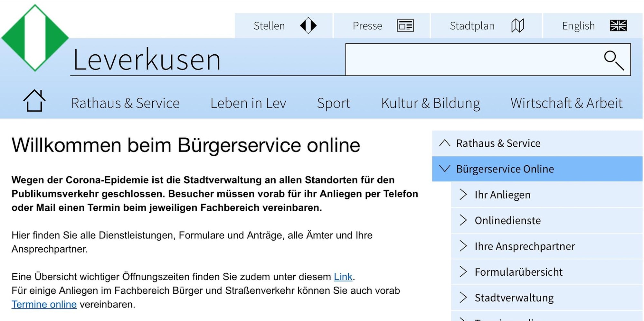644x321 pixels.
Task: Select Sport in the main navigation
Action: [x=333, y=103]
